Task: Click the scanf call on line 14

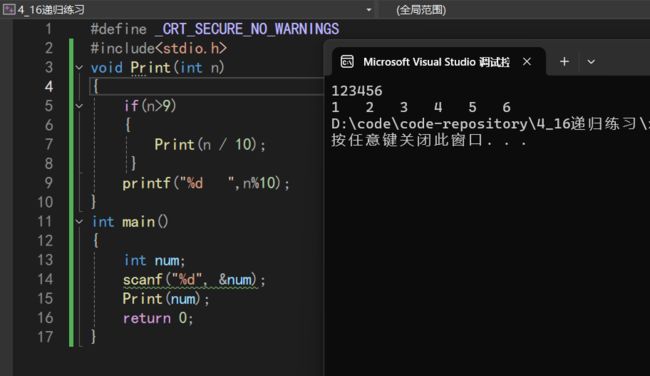Action: [x=194, y=280]
